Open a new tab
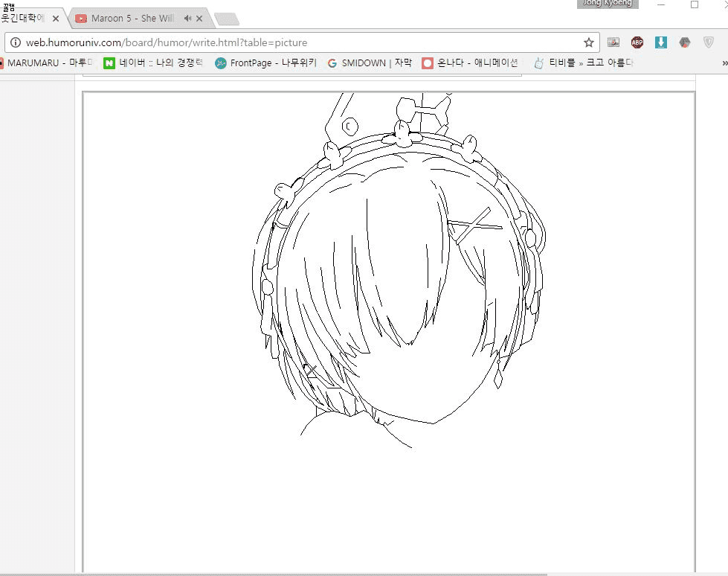 (227, 19)
